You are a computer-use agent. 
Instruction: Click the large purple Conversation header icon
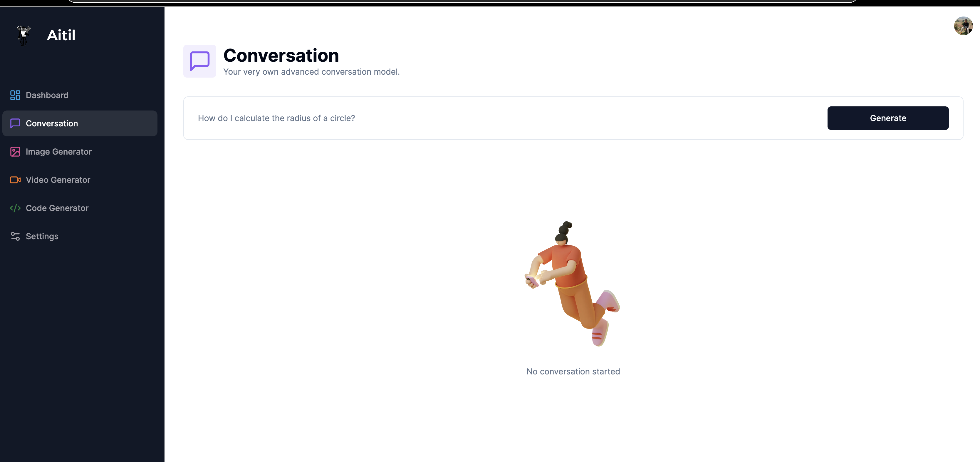tap(199, 61)
